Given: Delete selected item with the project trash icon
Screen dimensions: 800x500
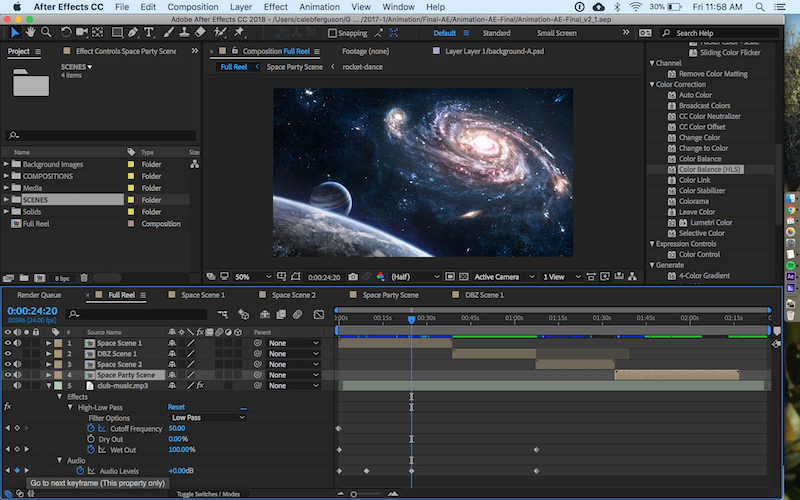Looking at the screenshot, I should pos(84,277).
